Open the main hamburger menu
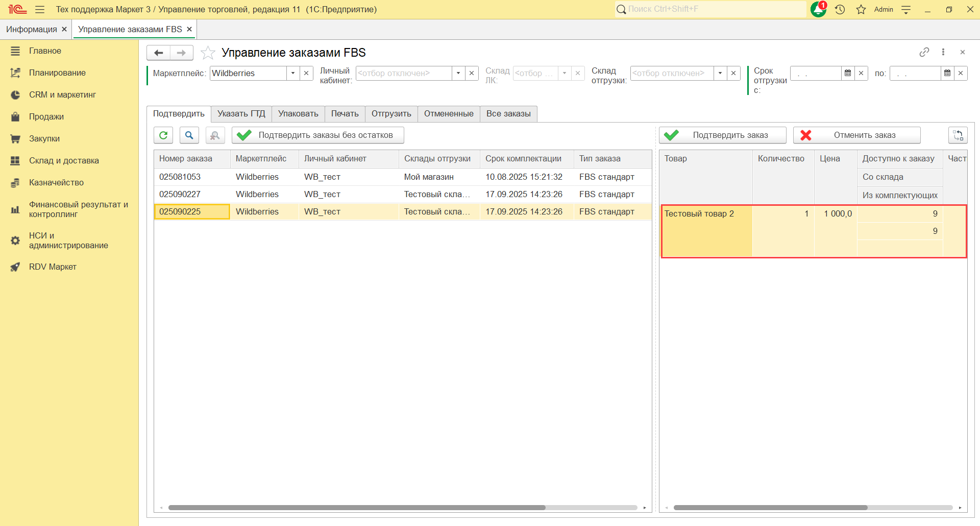 pos(40,9)
